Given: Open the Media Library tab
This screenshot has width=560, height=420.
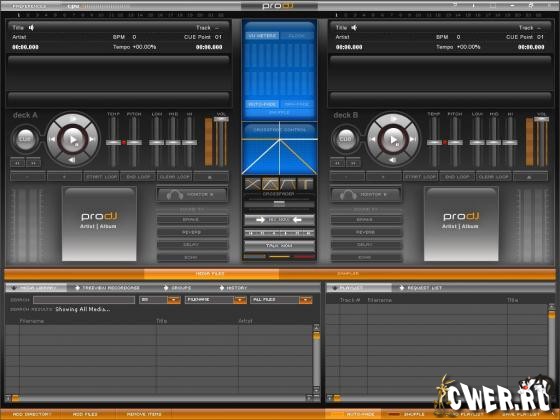Looking at the screenshot, I should pyautogui.click(x=36, y=288).
